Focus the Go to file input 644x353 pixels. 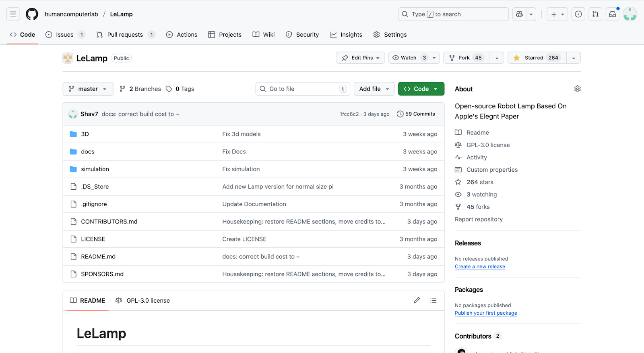(303, 89)
